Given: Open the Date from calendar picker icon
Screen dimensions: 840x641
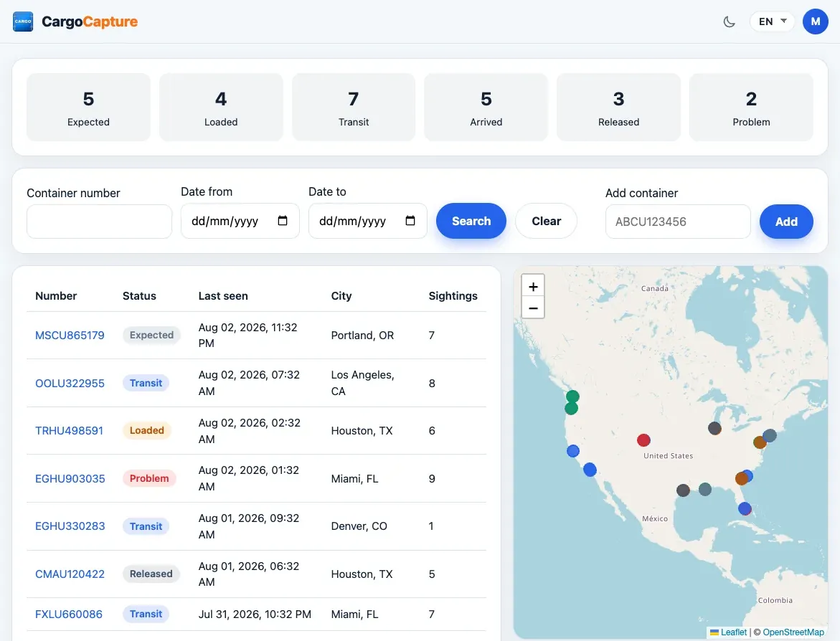Looking at the screenshot, I should tap(283, 221).
